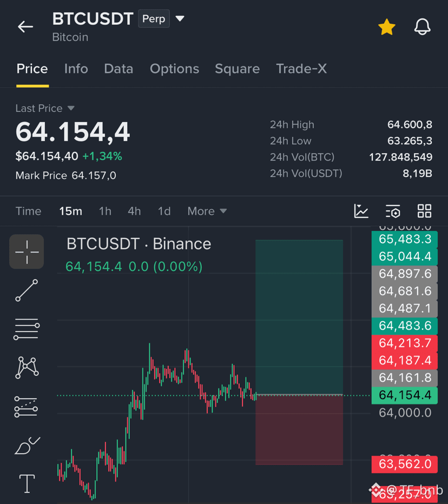Click the 64,487.1 gray price label
This screenshot has height=504, width=448.
tap(405, 309)
